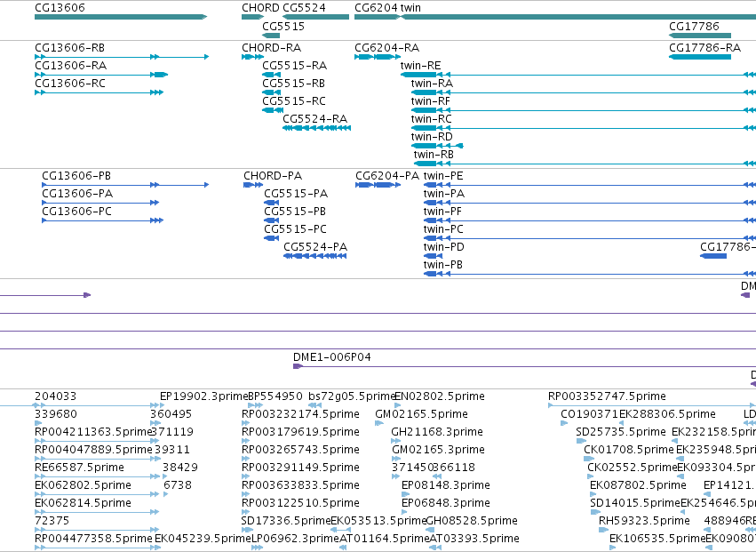Click the CG17786 gene arrow bar
756x552 pixels.
(700, 36)
